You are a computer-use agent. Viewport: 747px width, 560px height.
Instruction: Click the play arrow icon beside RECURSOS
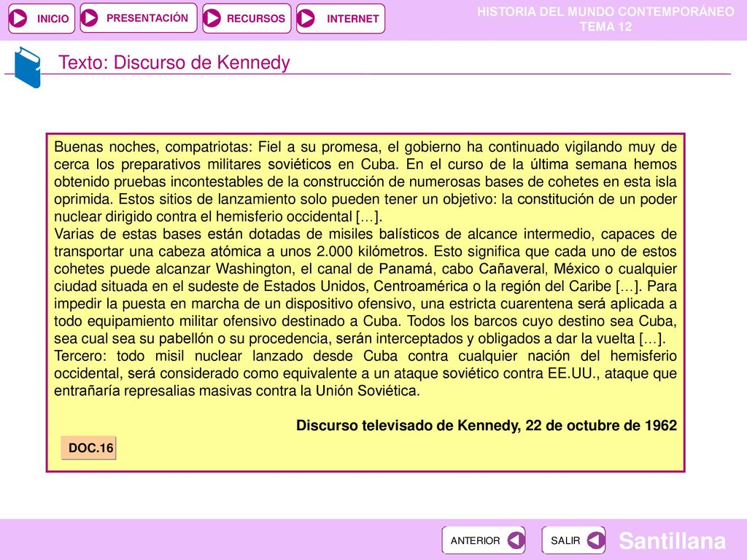click(212, 18)
